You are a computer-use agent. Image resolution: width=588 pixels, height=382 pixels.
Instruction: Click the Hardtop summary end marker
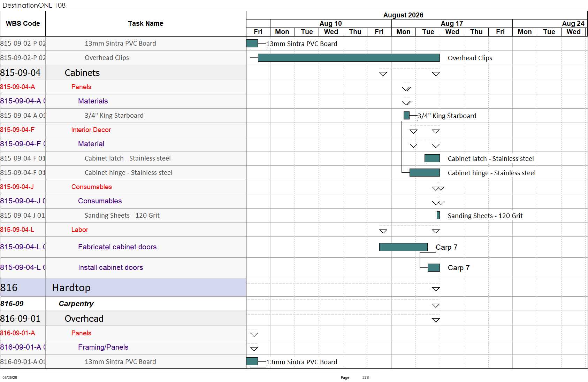pos(436,289)
